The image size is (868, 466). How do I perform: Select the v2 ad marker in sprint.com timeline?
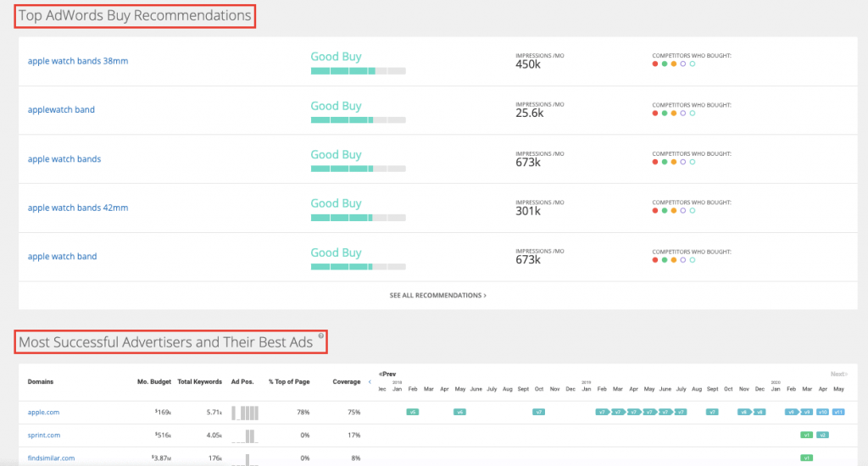pos(822,435)
